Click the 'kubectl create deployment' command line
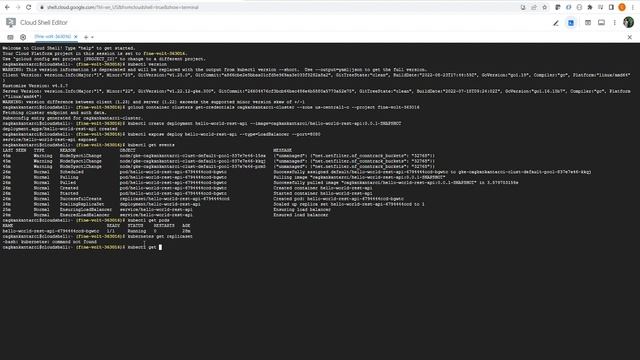 click(x=202, y=123)
